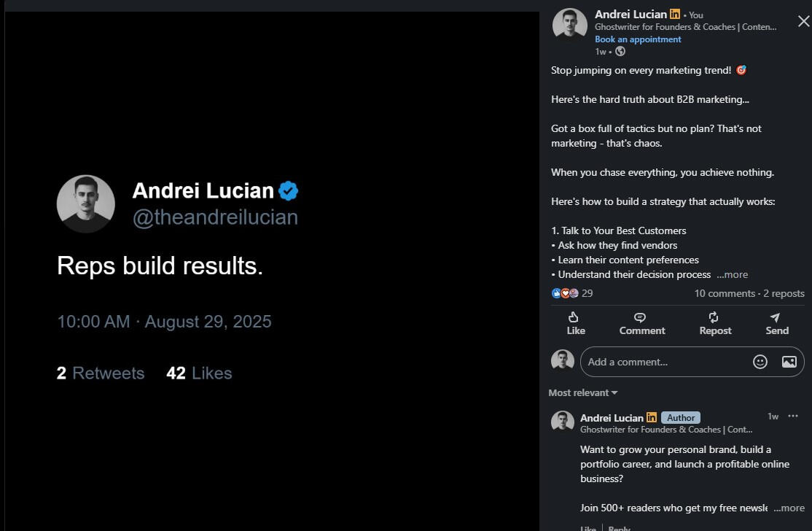Type in the Add a comment field
This screenshot has height=531, width=812.
(x=663, y=362)
